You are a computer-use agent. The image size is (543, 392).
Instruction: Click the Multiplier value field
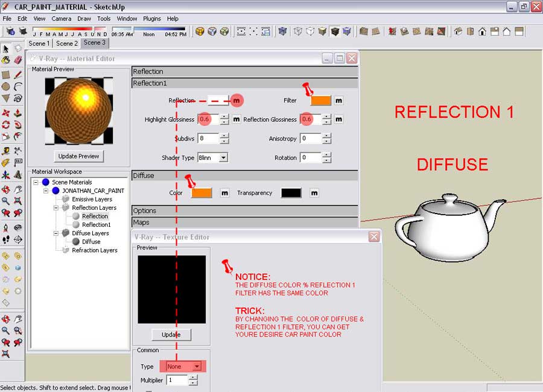click(x=177, y=380)
